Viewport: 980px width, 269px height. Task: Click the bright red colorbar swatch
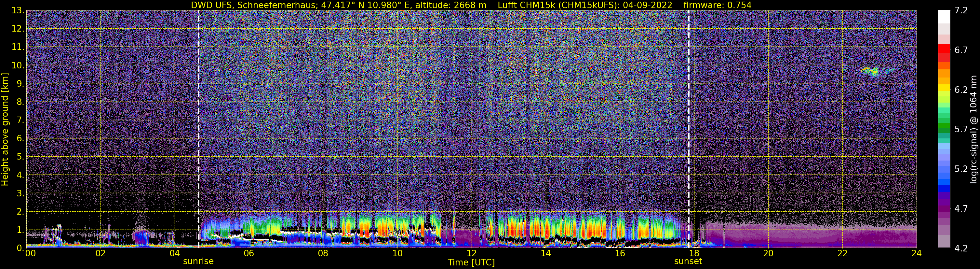944,49
